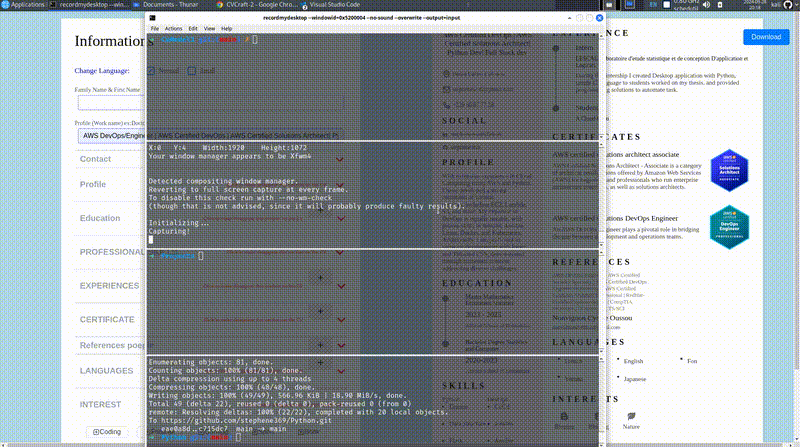Viewport: 800px width, 447px height.
Task: Click the EN keyboard layout indicator
Action: pos(653,5)
